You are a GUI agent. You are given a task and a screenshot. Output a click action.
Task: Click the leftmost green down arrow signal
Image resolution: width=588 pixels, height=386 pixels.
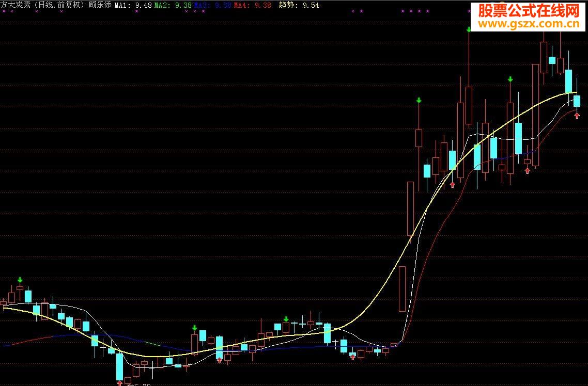(x=20, y=280)
